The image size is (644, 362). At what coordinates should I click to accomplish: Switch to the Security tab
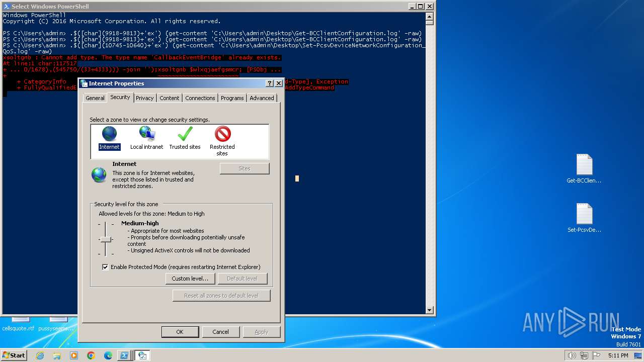click(120, 97)
